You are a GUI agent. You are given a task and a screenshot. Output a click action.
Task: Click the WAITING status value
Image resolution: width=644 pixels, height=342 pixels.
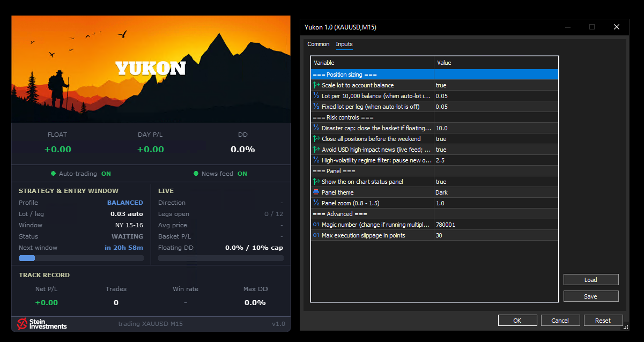click(x=127, y=236)
